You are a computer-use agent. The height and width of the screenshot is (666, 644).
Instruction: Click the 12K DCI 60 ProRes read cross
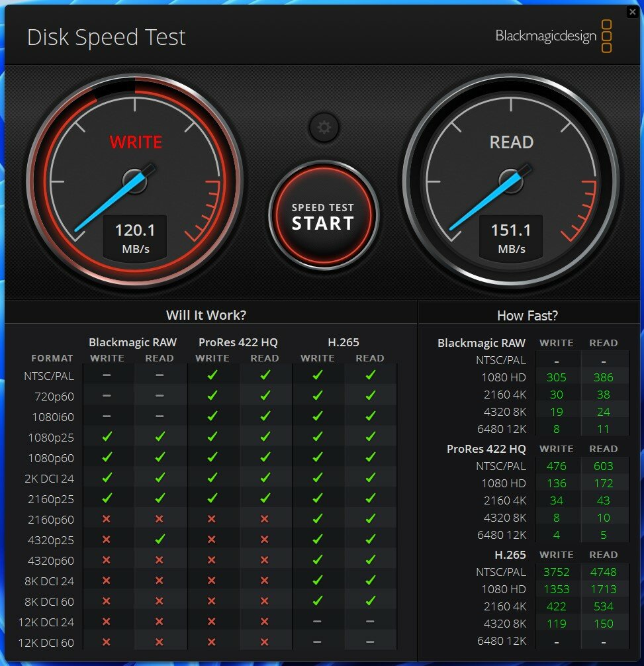[265, 642]
